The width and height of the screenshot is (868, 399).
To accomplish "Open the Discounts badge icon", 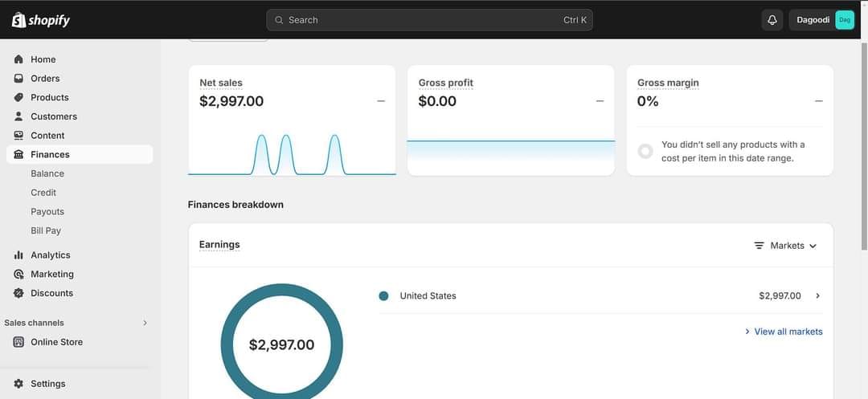I will pos(18,293).
